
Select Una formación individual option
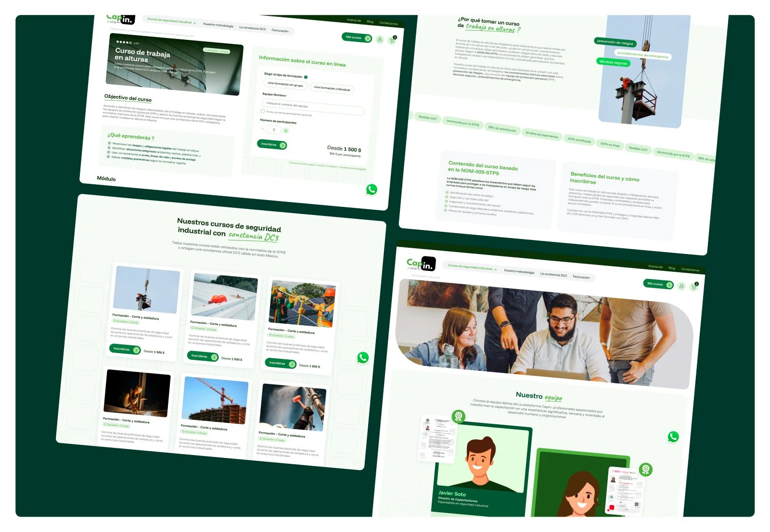pos(332,89)
